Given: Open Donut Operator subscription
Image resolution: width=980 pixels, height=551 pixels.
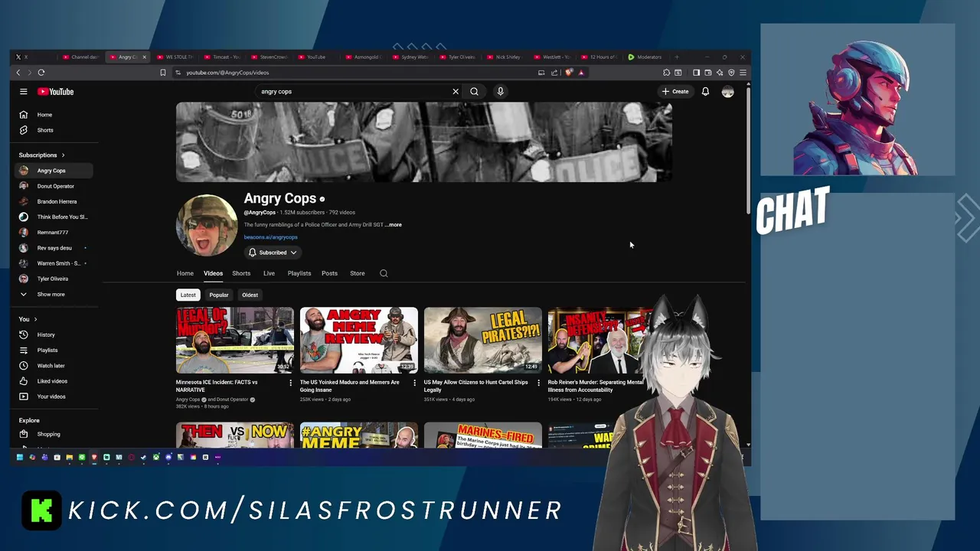Looking at the screenshot, I should tap(54, 186).
